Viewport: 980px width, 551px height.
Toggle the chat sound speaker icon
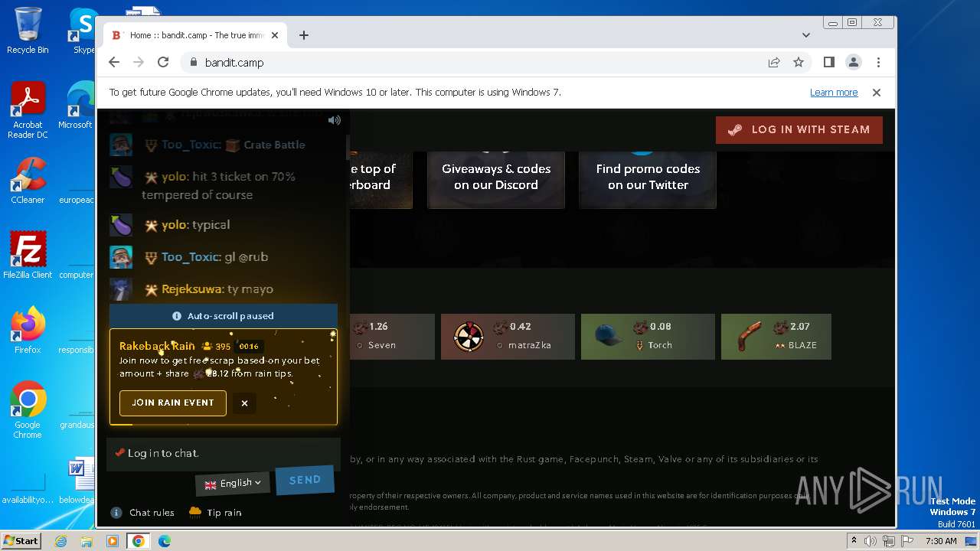[334, 120]
